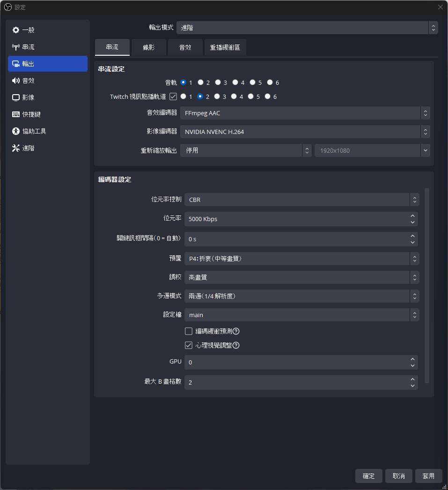Enable 編碼緩衝預測 checkbox
Viewport: 448px width, 490px height.
188,331
